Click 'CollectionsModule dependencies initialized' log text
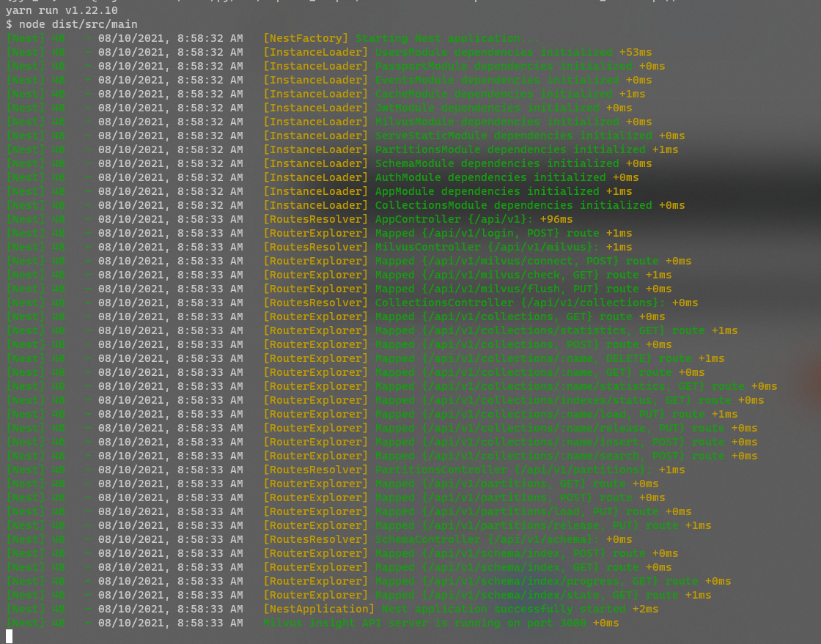Screen dimensions: 821x644 point(514,206)
